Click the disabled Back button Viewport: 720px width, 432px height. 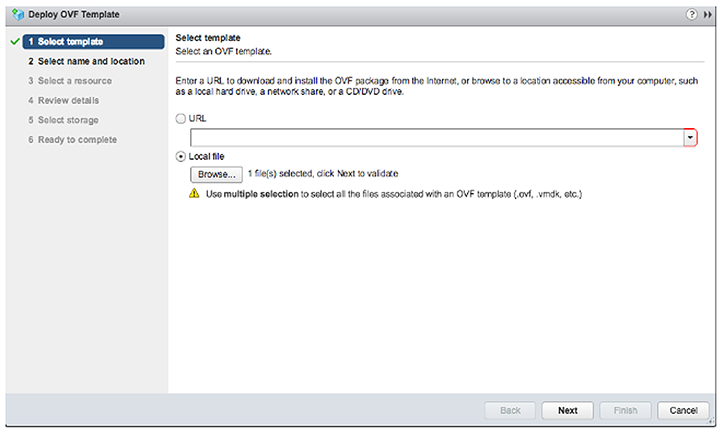pyautogui.click(x=510, y=410)
